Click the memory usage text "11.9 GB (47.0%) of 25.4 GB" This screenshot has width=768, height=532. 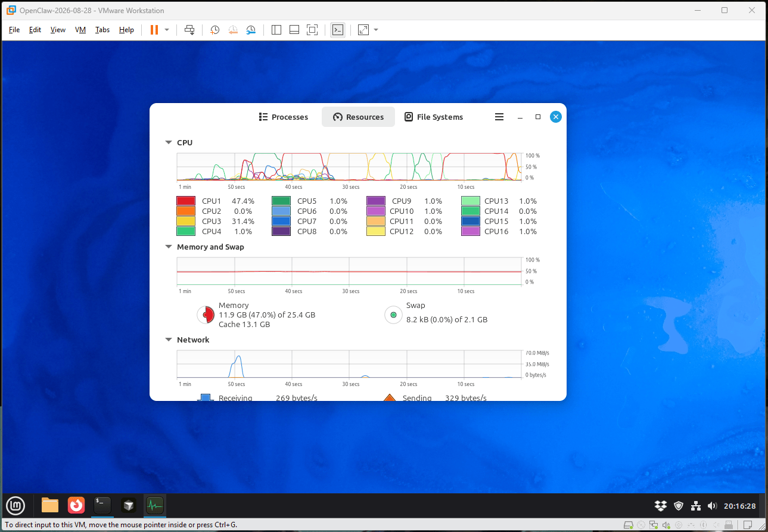[267, 315]
